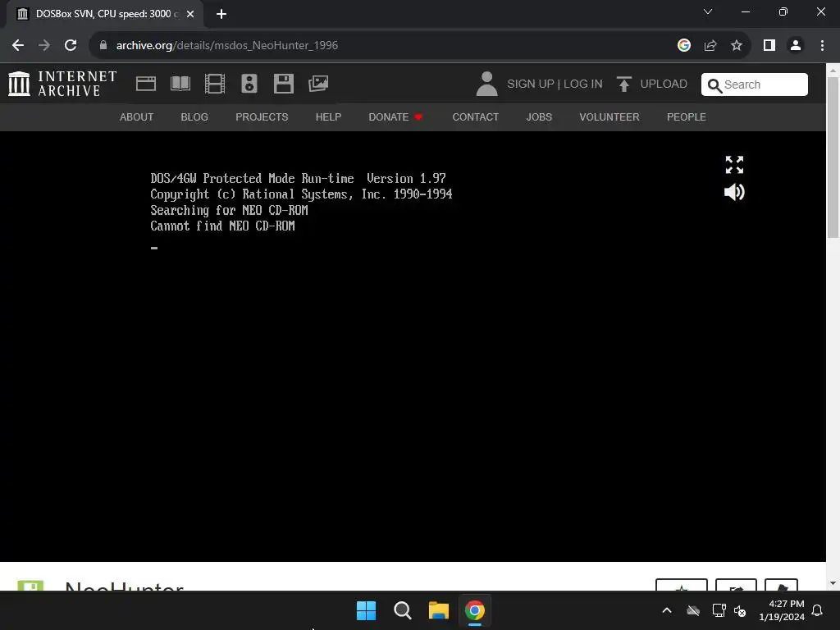Reload the archive.org page
The height and width of the screenshot is (630, 840).
pos(71,46)
